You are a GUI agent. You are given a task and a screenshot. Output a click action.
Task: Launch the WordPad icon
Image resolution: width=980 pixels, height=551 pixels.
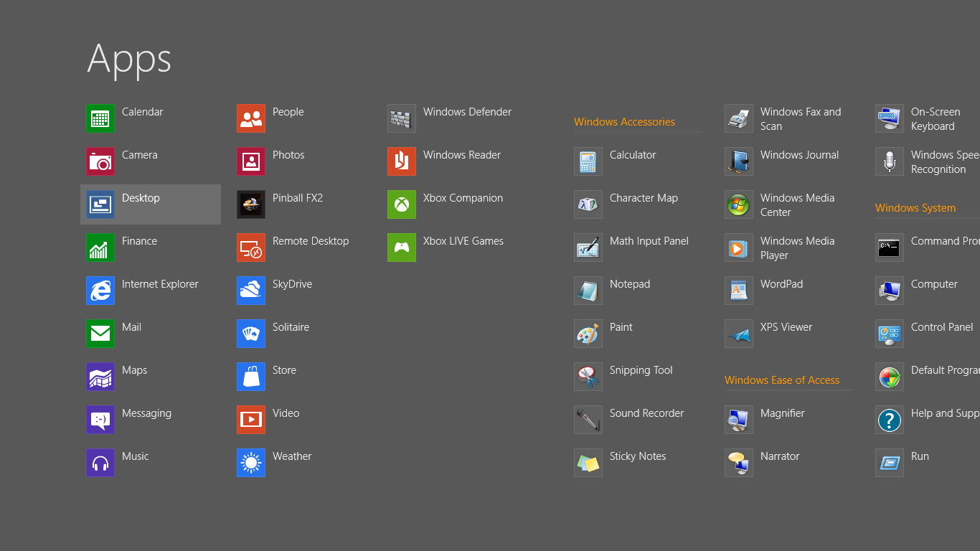click(739, 291)
